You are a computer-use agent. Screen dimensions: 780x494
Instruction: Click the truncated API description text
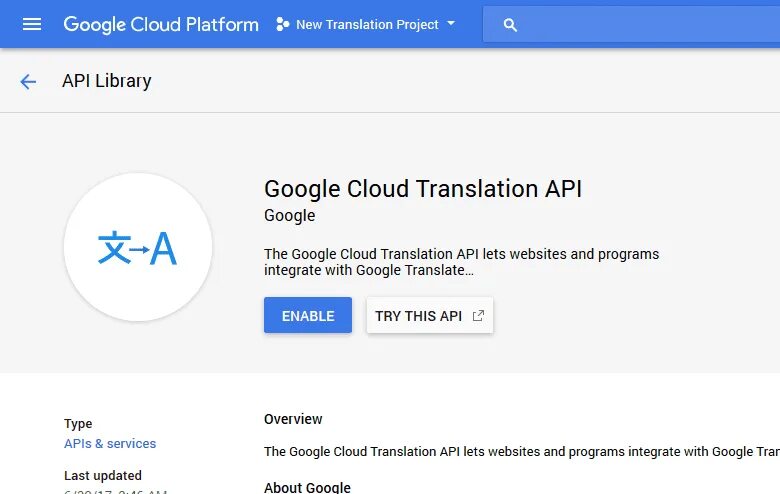click(x=461, y=262)
